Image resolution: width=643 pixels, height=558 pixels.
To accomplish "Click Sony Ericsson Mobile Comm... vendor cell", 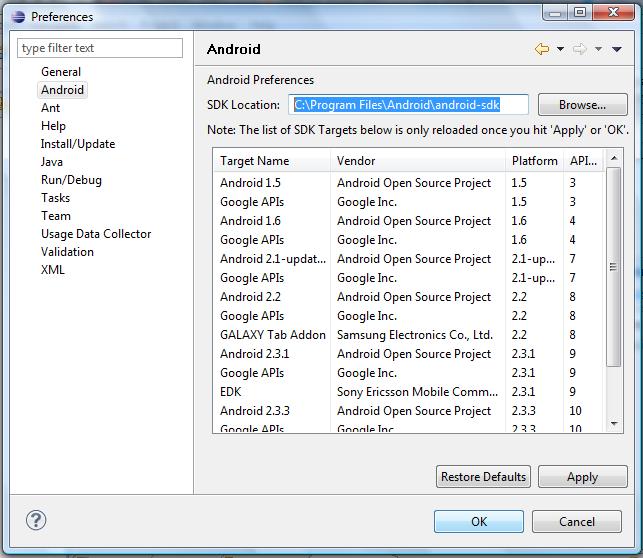I will [417, 392].
